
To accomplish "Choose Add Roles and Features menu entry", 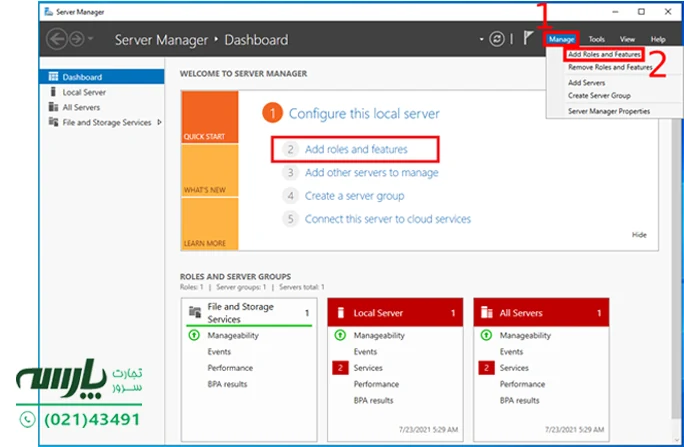I will tap(604, 55).
